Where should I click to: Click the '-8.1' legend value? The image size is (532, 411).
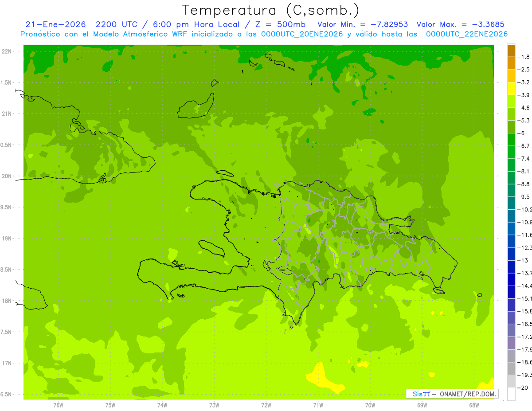tap(524, 171)
